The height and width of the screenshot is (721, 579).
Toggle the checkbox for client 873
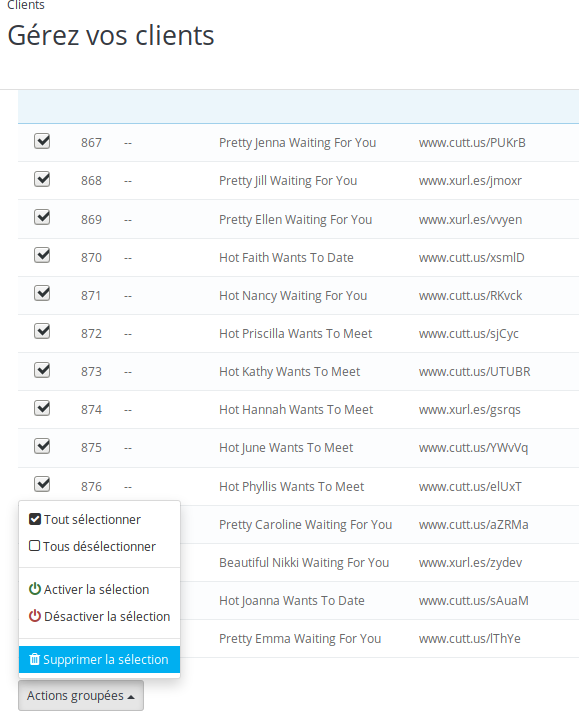pos(42,369)
